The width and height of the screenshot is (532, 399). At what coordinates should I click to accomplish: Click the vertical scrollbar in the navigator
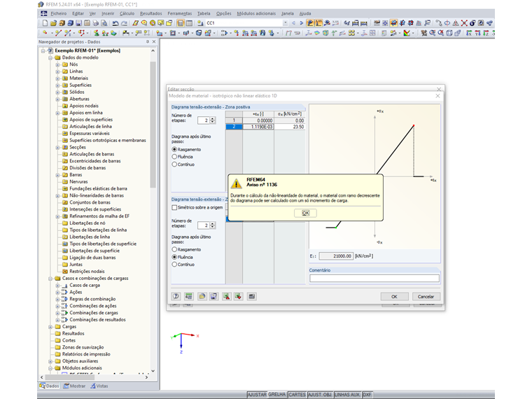pyautogui.click(x=153, y=125)
